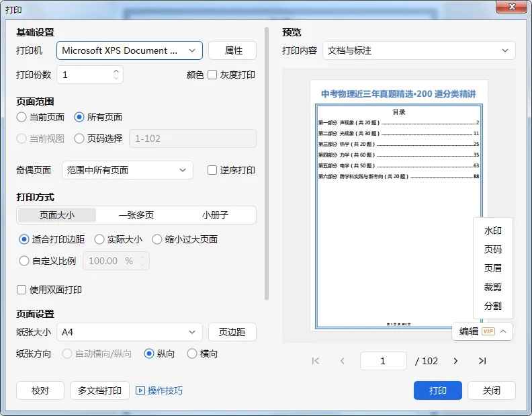This screenshot has width=532, height=416.
Task: Go to next preview page
Action: tap(455, 361)
